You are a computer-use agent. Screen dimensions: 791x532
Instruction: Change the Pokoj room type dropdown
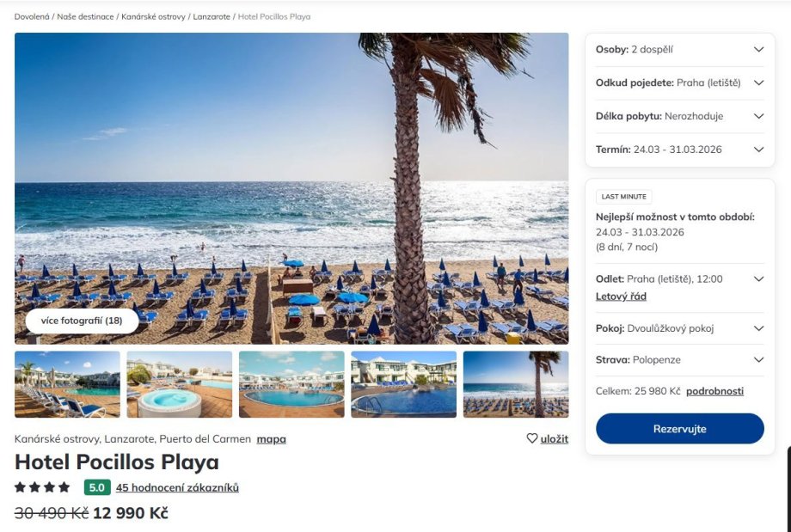[x=679, y=328]
